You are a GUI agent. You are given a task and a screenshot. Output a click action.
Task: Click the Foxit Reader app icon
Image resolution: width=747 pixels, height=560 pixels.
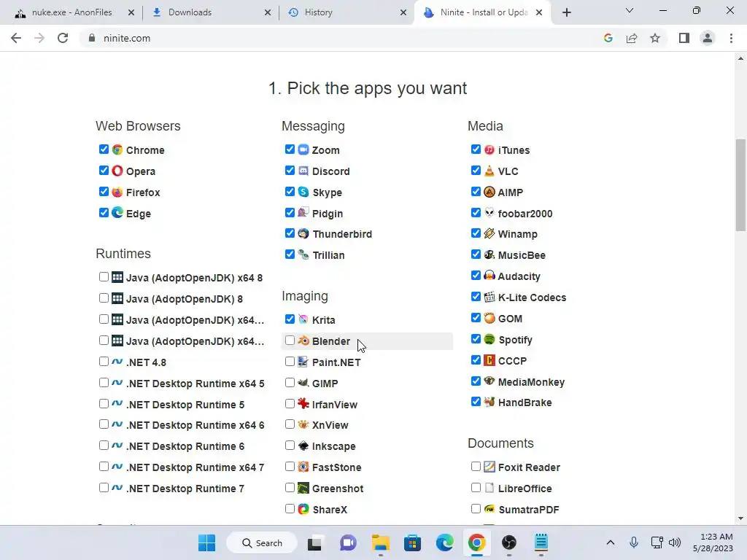489,467
